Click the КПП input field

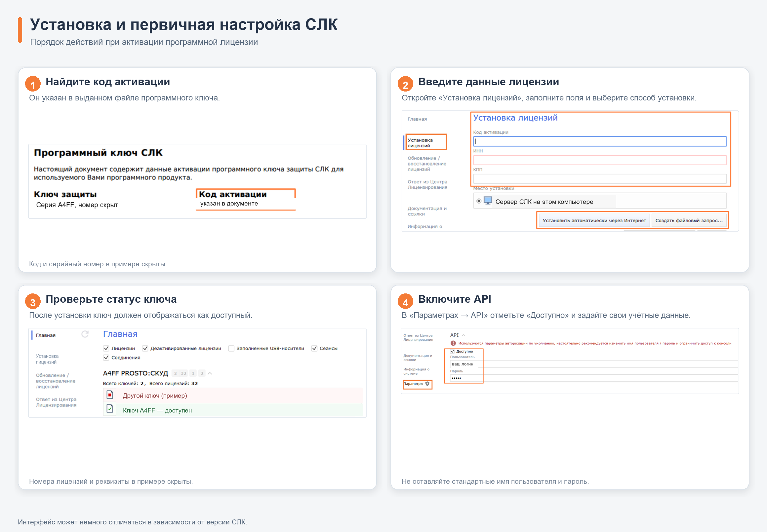pos(600,179)
